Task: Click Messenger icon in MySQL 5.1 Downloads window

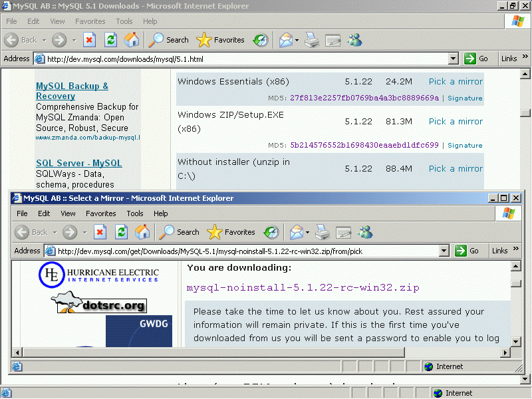Action: [354, 40]
